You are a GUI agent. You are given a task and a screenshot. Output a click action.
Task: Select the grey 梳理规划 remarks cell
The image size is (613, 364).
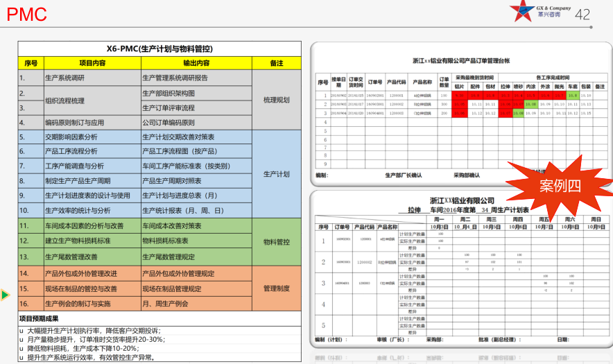(277, 100)
